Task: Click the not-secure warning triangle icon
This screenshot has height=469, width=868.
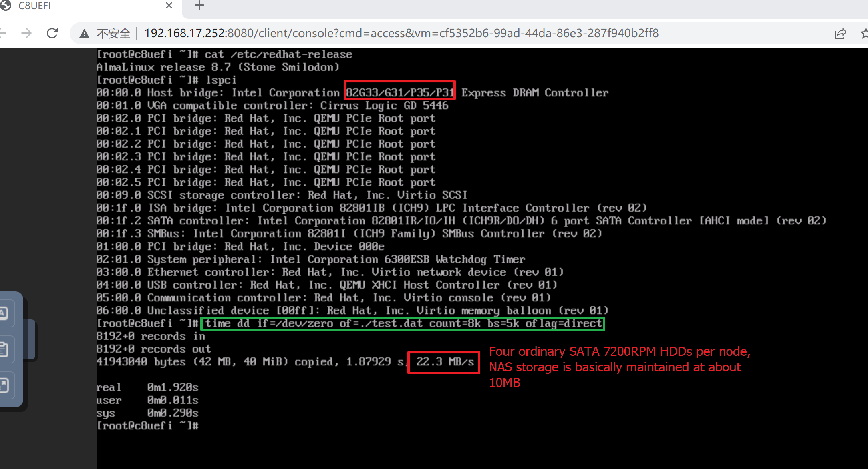Action: coord(84,34)
